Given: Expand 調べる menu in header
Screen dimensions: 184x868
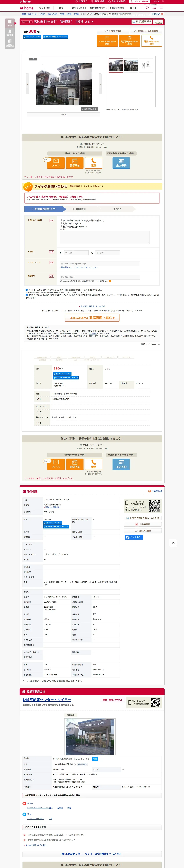Looking at the screenshot, I should coord(134,8).
